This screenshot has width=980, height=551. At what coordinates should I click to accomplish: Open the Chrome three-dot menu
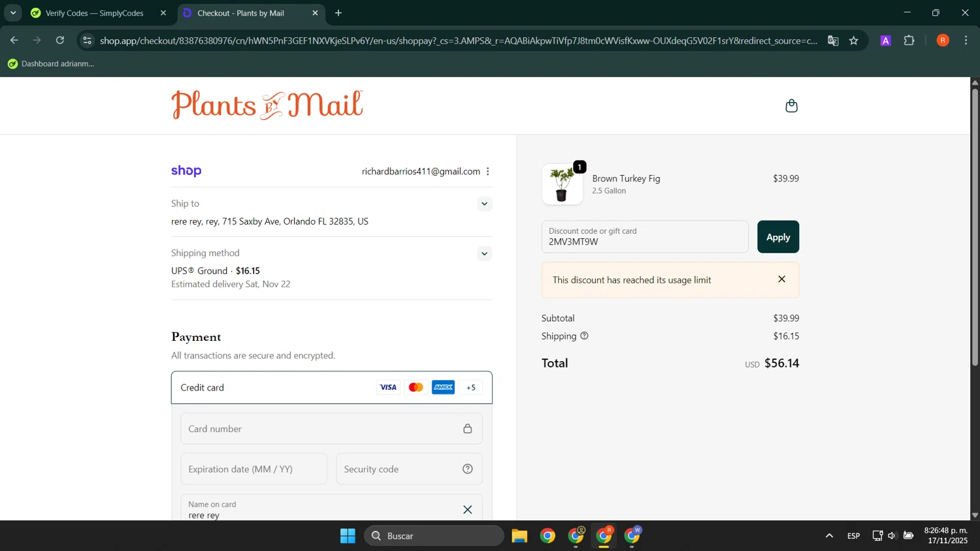(x=966, y=40)
